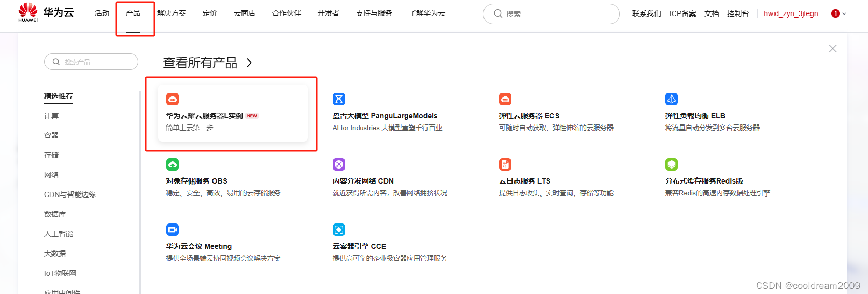Open the 活动 menu
Image resolution: width=868 pixels, height=294 pixels.
pyautogui.click(x=102, y=13)
